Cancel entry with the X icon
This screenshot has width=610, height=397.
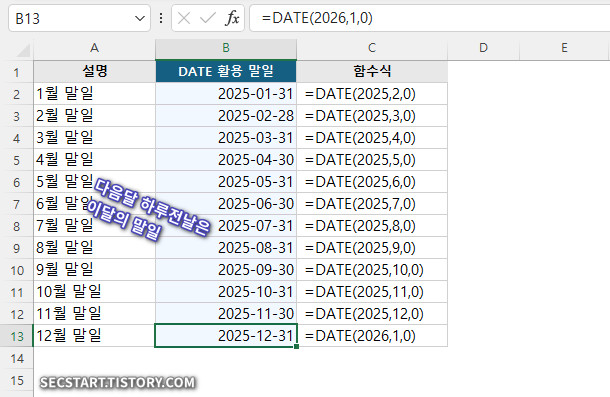(x=184, y=18)
